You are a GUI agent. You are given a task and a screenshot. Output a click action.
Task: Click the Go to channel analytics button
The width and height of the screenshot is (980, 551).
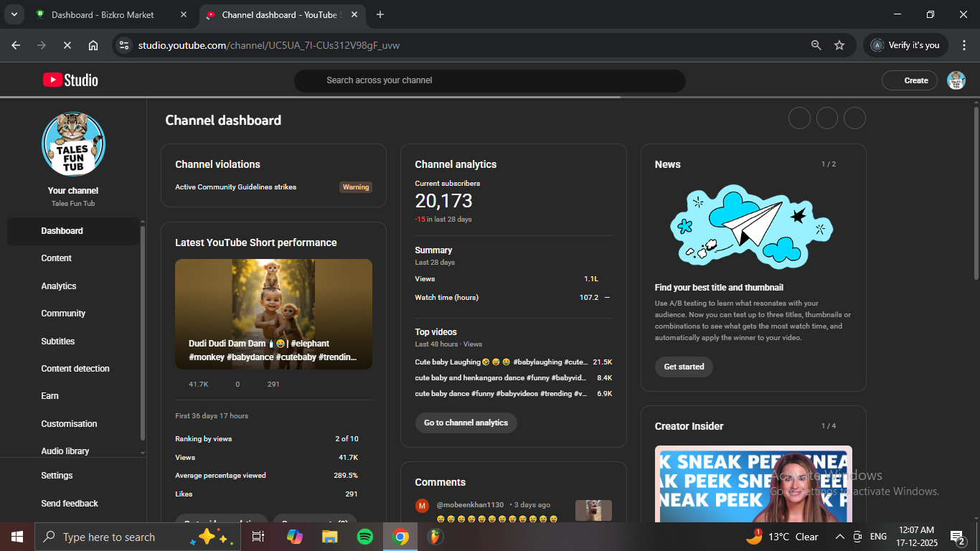pyautogui.click(x=466, y=423)
